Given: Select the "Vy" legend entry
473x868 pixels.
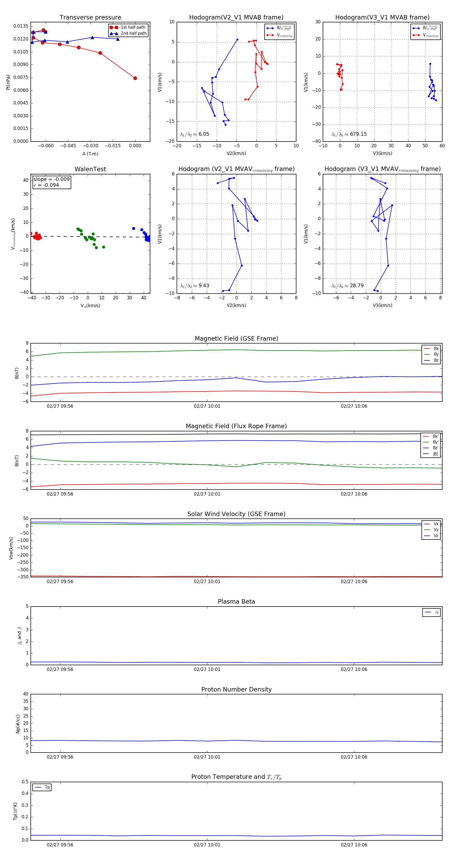Looking at the screenshot, I should (431, 530).
